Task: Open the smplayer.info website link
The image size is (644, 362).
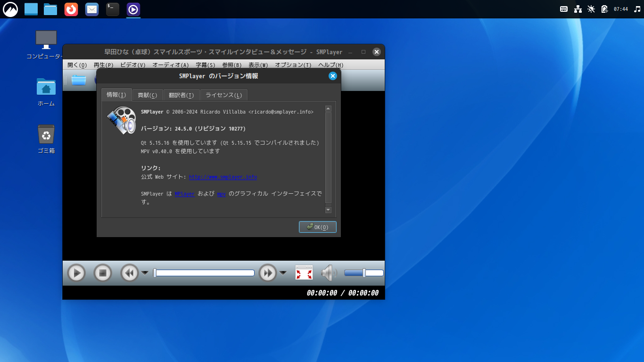Action: (222, 177)
